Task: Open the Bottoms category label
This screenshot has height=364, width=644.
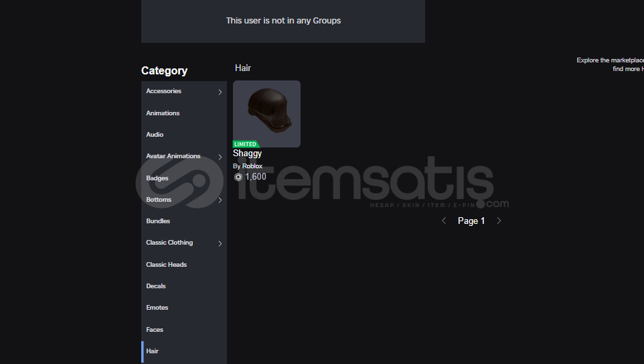Action: [x=159, y=200]
